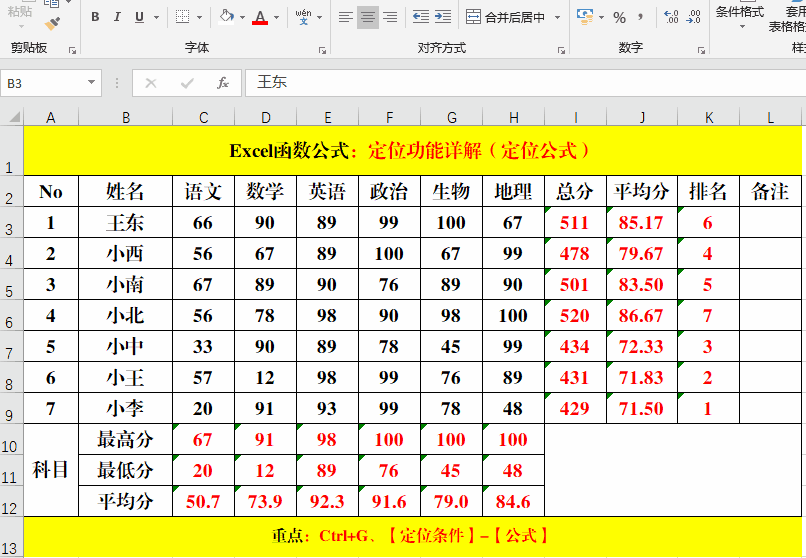Click the center align icon

pyautogui.click(x=367, y=17)
